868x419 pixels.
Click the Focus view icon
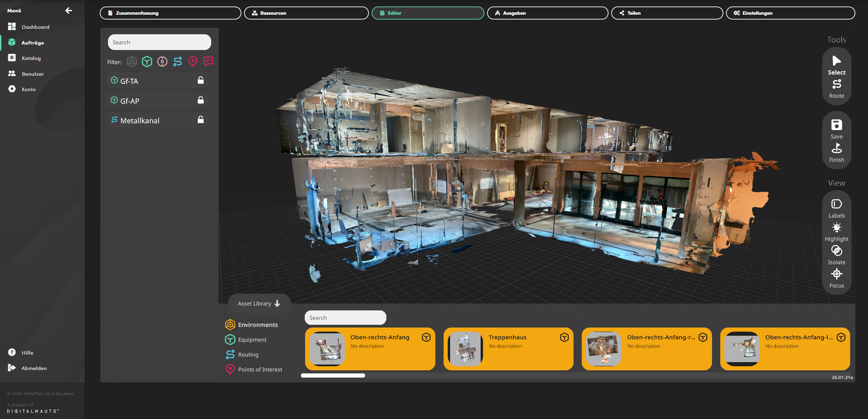(x=836, y=274)
